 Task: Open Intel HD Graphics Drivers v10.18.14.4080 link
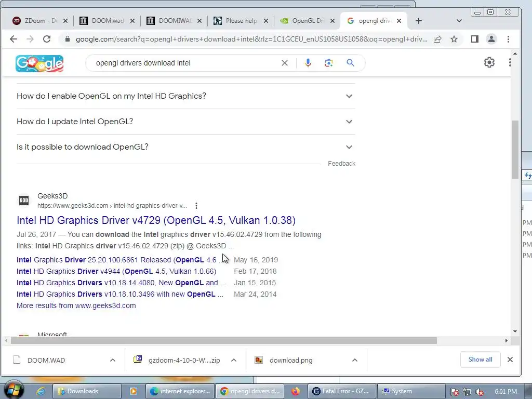pyautogui.click(x=121, y=283)
